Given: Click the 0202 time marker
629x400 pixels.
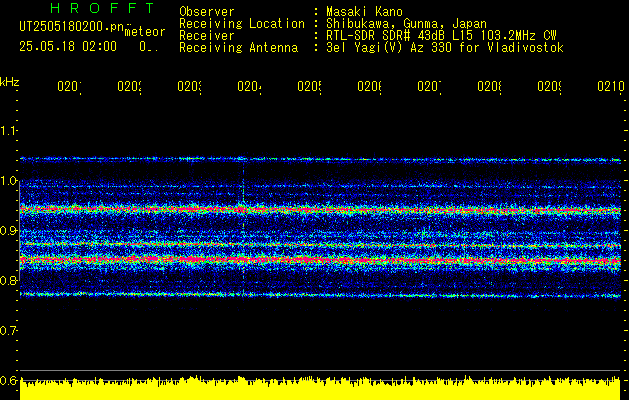Looking at the screenshot, I should click(129, 86).
